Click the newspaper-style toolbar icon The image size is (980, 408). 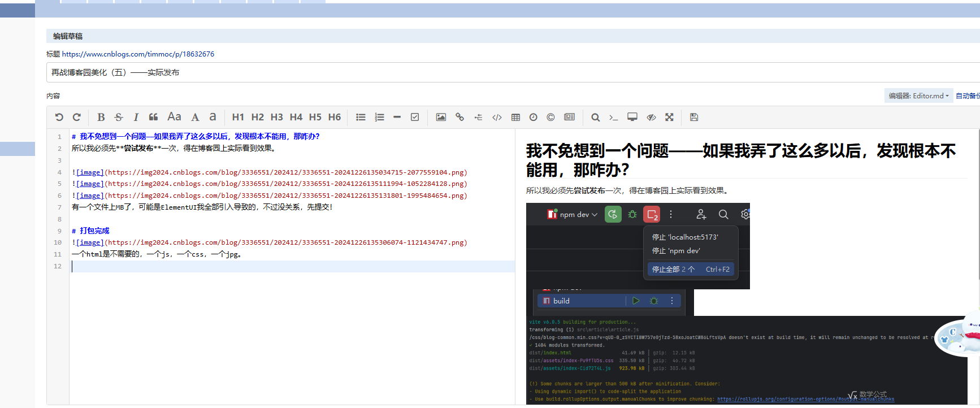pos(569,117)
